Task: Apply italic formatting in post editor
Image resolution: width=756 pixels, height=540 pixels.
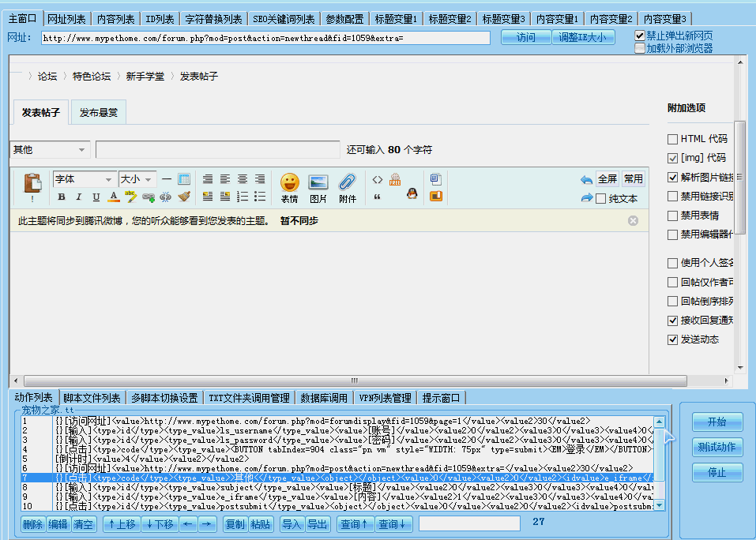Action: pyautogui.click(x=78, y=197)
